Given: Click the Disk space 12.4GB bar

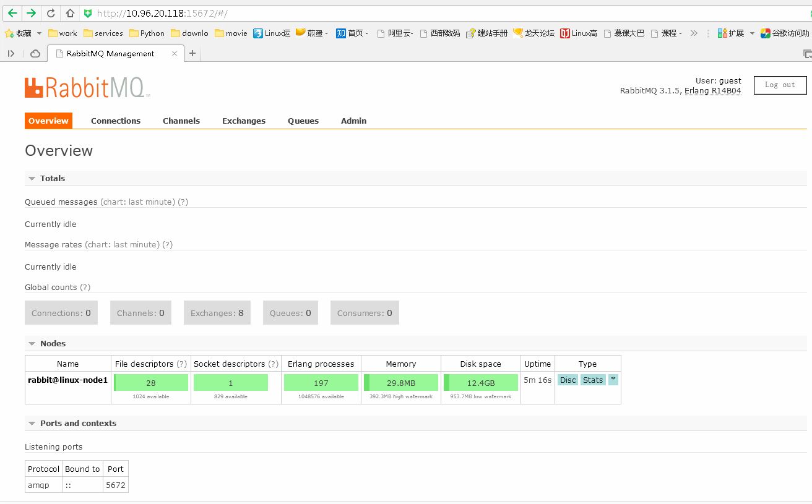Looking at the screenshot, I should 481,383.
